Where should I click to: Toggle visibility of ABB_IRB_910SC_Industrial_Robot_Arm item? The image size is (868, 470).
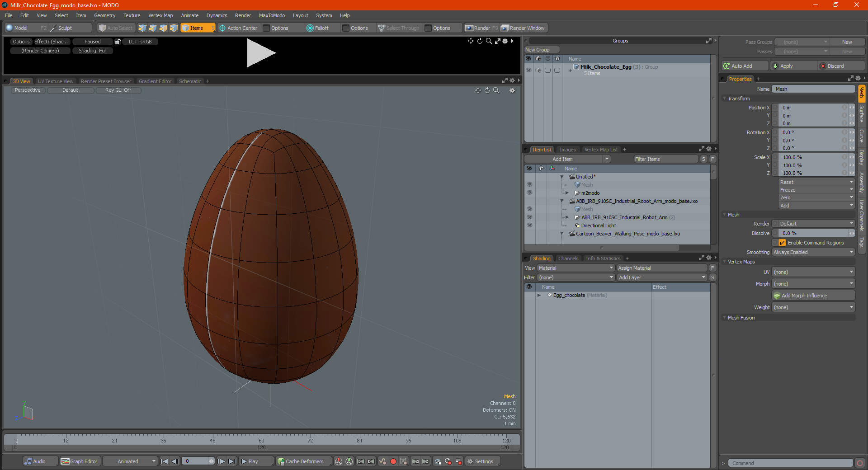pyautogui.click(x=529, y=217)
